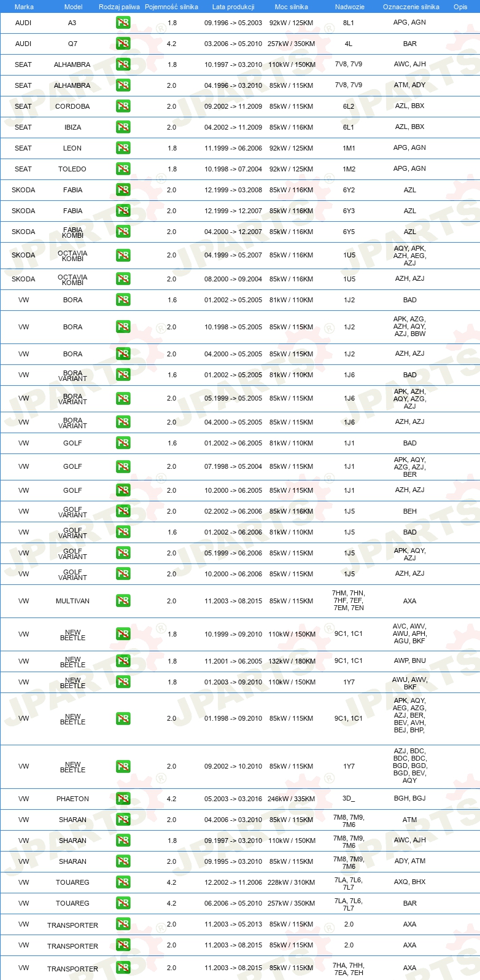Click the PB icon in SEAT IBIZA row

click(x=123, y=127)
